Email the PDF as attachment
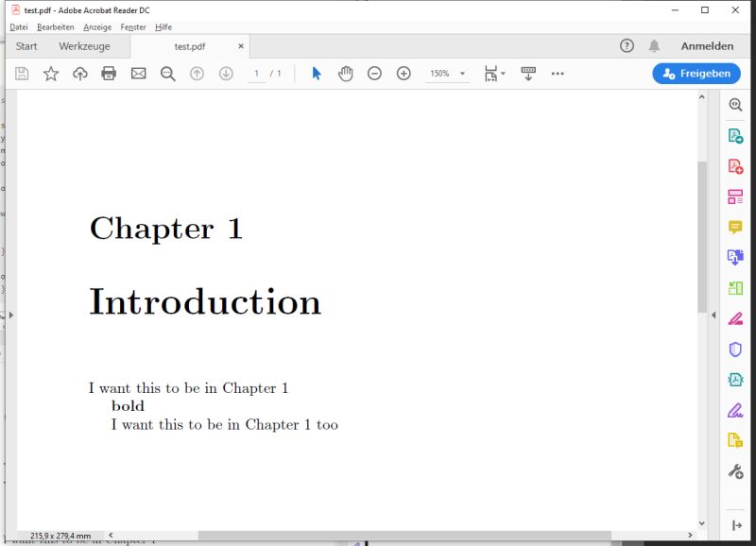Screen dimensions: 756x546 coord(138,73)
